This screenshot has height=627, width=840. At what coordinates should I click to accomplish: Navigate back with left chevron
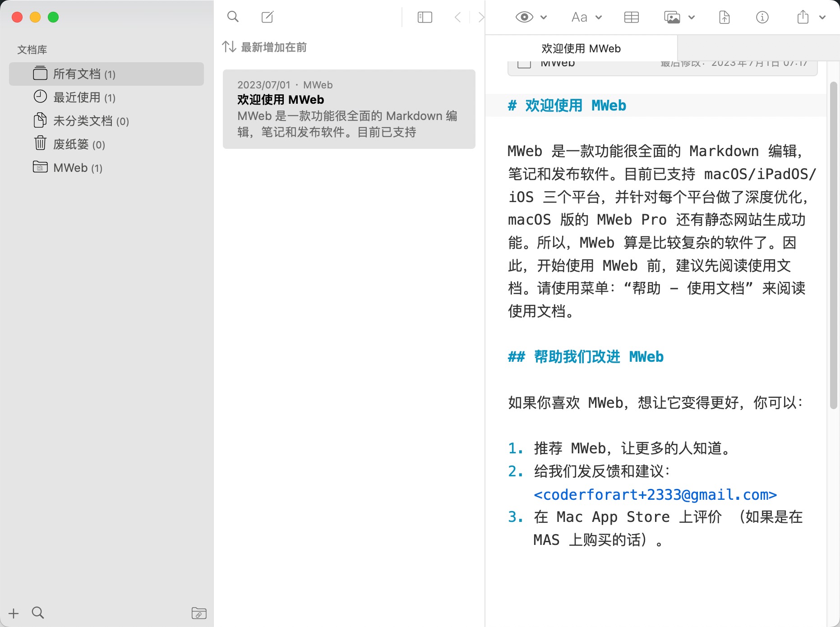coord(457,17)
